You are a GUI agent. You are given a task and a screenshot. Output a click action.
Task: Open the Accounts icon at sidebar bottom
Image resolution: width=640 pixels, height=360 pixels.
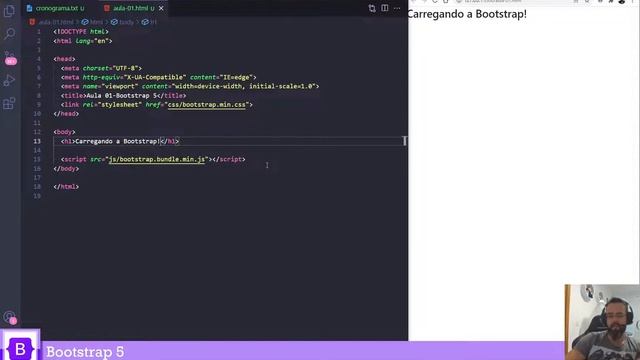click(x=10, y=317)
